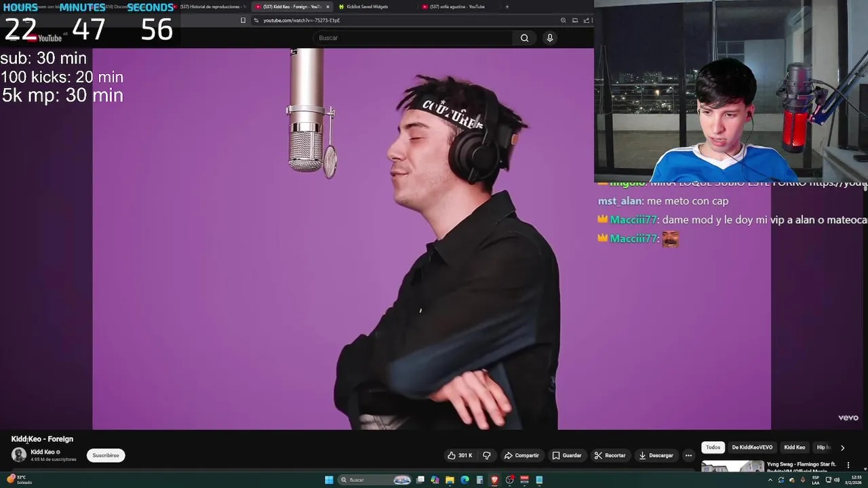Bookmark this page icon in address bar
Image resolution: width=868 pixels, height=488 pixels.
(x=243, y=20)
